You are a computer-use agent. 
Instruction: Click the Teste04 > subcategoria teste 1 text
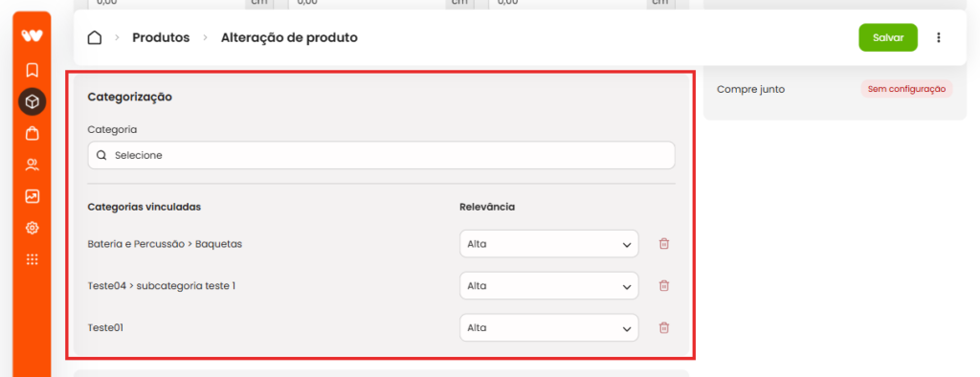pos(161,286)
